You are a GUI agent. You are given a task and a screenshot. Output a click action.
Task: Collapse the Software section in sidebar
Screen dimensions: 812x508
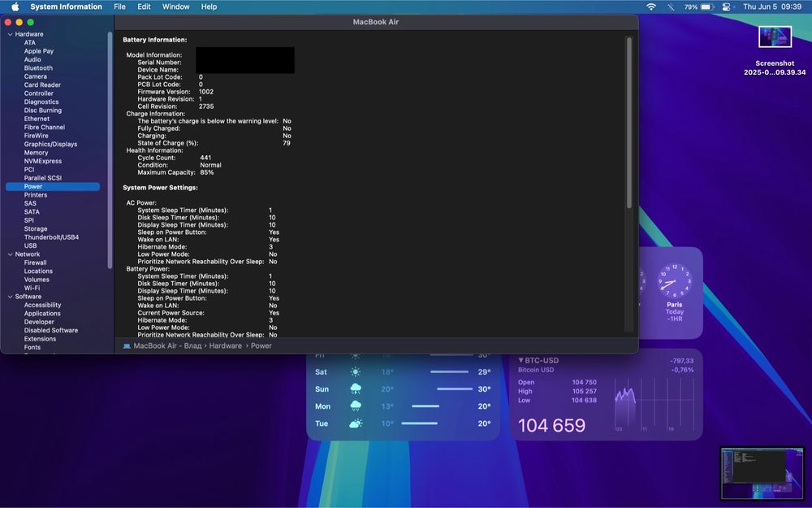(x=10, y=297)
